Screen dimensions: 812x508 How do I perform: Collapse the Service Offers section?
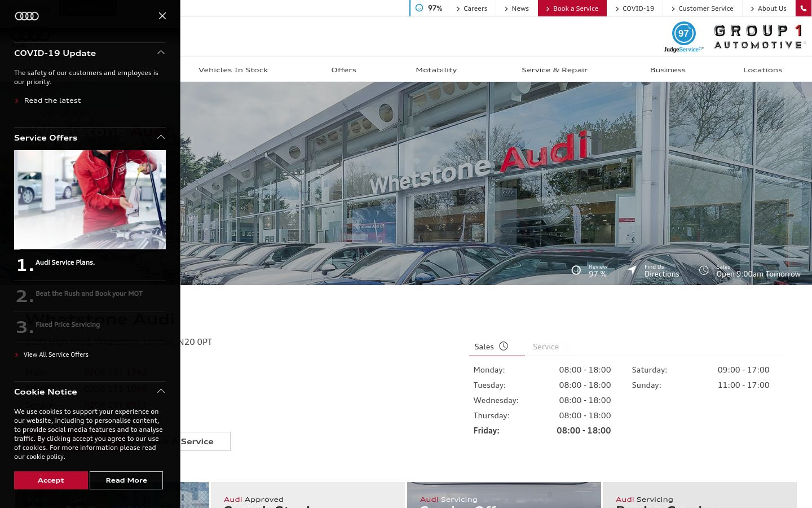tap(161, 137)
